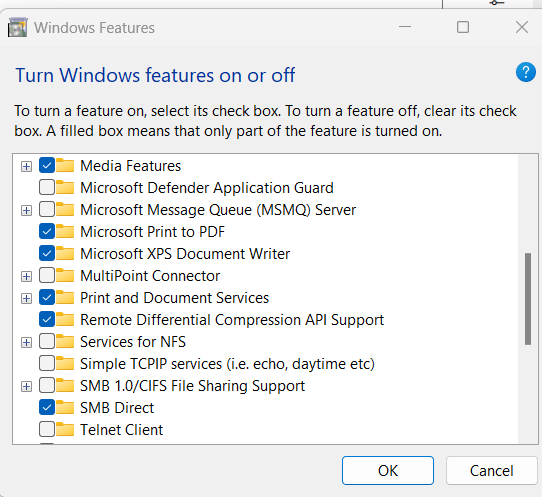Viewport: 542px width, 497px height.
Task: Confirm changes with the OK button
Action: tap(388, 470)
